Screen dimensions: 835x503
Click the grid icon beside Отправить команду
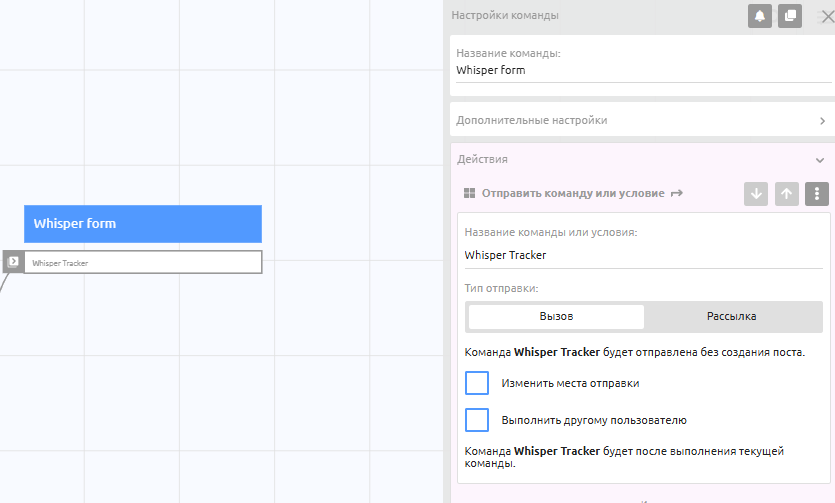coord(470,194)
